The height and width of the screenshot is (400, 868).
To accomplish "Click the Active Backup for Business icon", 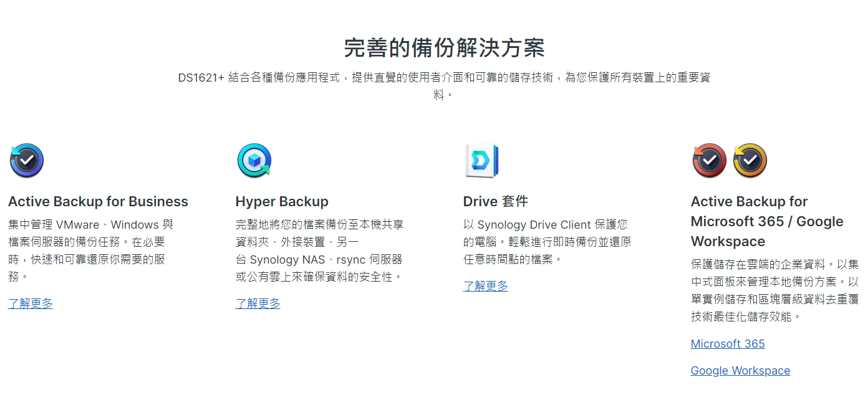I will (x=26, y=161).
